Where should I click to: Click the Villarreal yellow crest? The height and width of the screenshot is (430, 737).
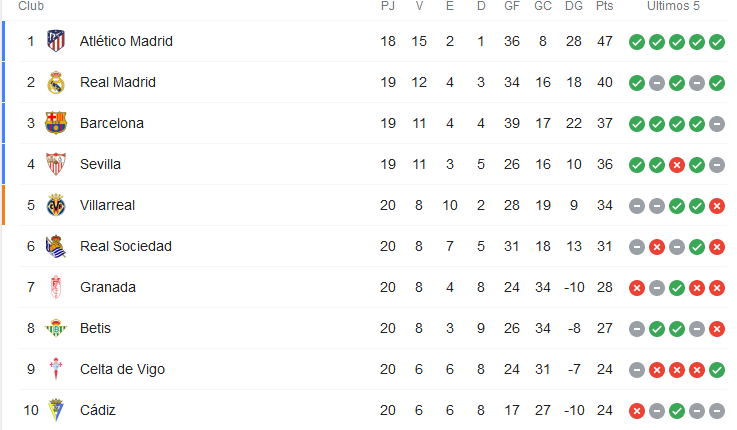pyautogui.click(x=56, y=205)
